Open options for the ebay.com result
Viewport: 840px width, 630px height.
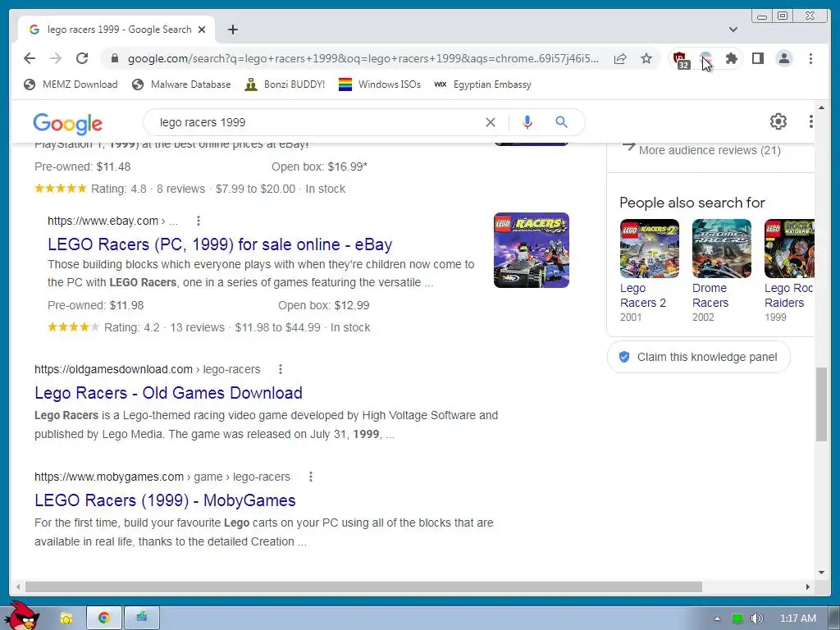[x=199, y=221]
